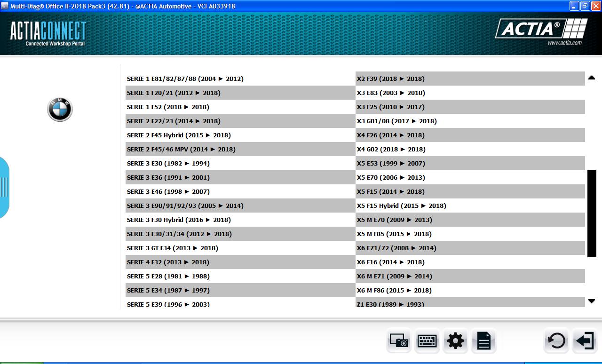
Task: Select X3 E83 (2003-2010)
Action: pos(470,93)
